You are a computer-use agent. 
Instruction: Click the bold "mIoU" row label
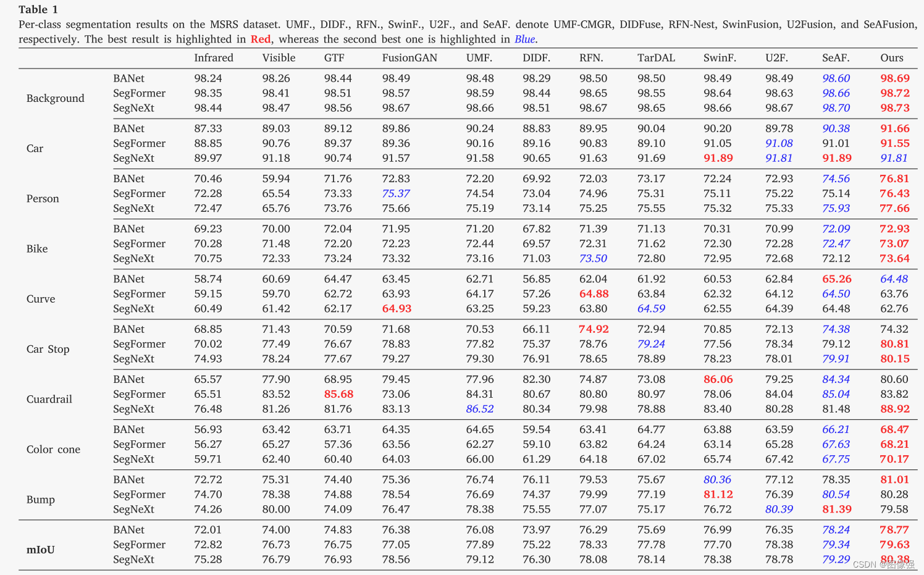coord(41,550)
